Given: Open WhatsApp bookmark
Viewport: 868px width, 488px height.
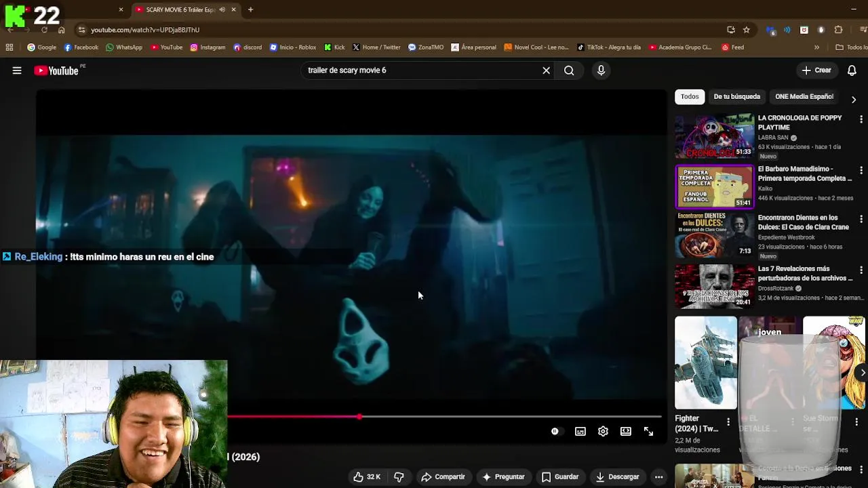Looking at the screenshot, I should point(124,47).
